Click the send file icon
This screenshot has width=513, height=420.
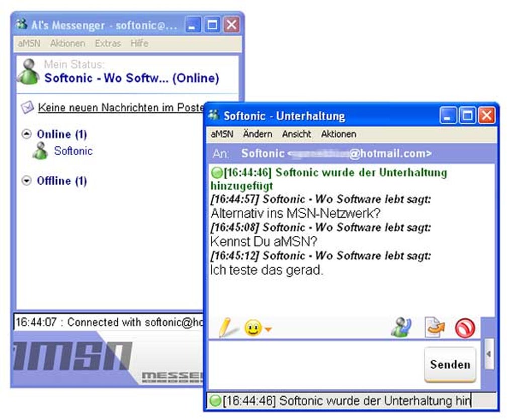pyautogui.click(x=435, y=327)
